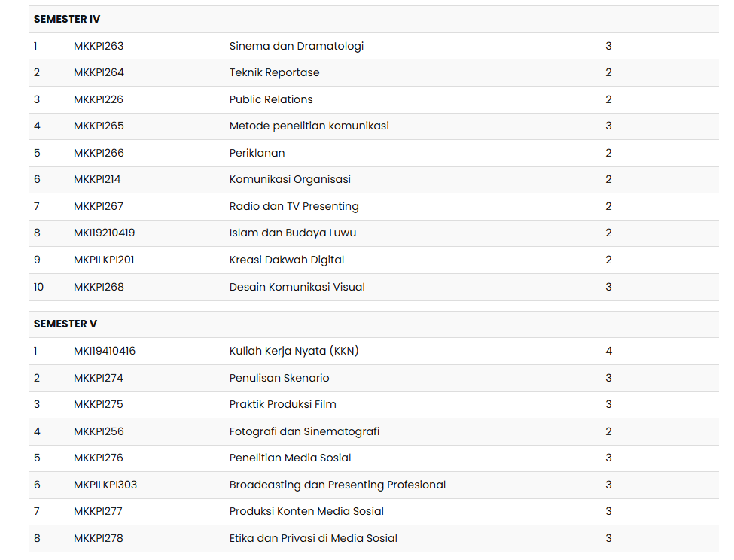Click the Penulisan Skenario course name
Screen dimensions: 734x560
point(279,378)
